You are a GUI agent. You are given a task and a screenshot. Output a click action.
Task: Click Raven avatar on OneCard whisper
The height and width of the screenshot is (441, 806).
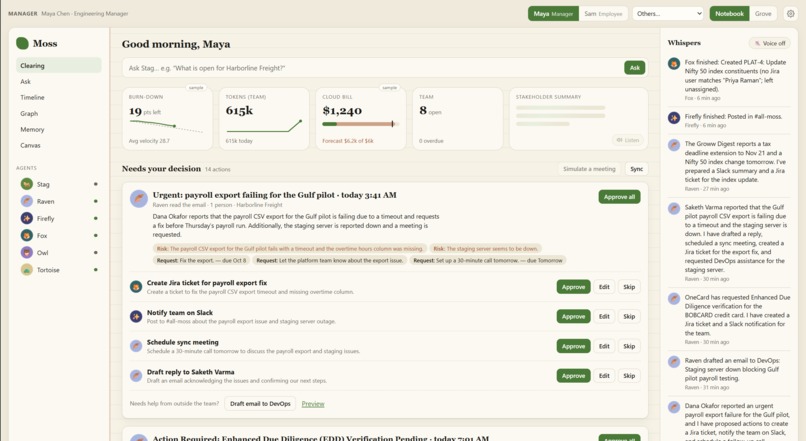(x=674, y=299)
